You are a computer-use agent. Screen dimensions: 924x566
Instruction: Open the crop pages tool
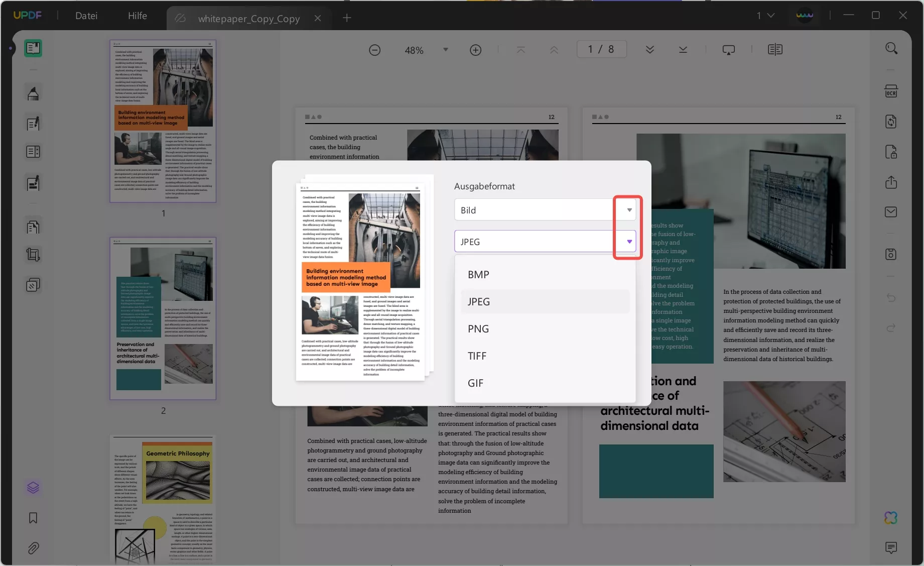tap(33, 255)
